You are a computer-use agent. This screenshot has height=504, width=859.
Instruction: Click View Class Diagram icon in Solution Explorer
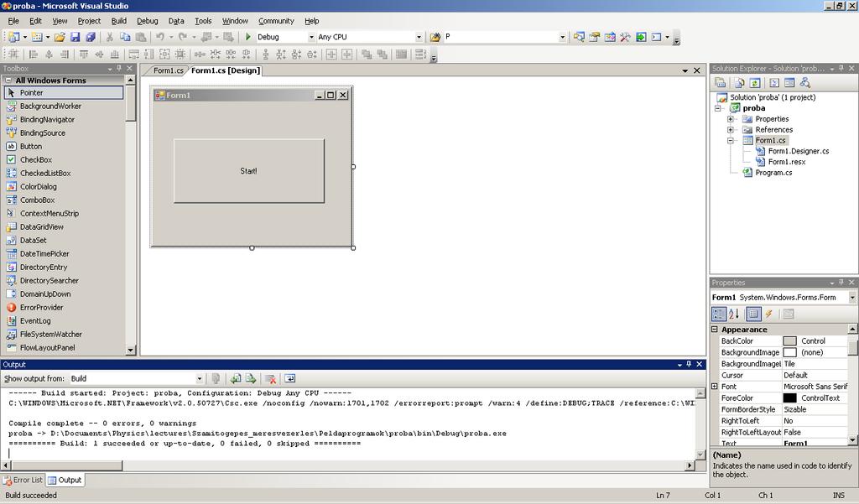click(804, 83)
